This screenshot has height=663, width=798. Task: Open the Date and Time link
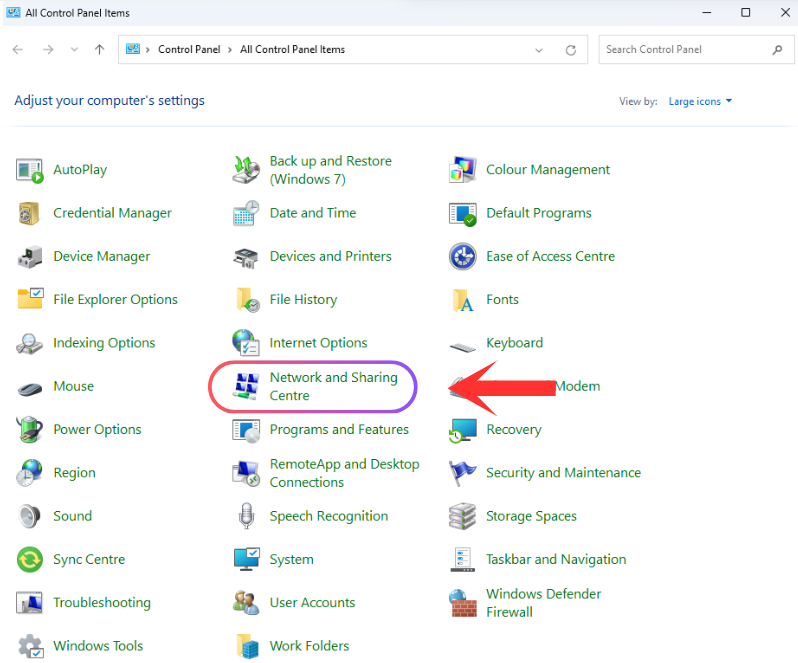point(313,213)
